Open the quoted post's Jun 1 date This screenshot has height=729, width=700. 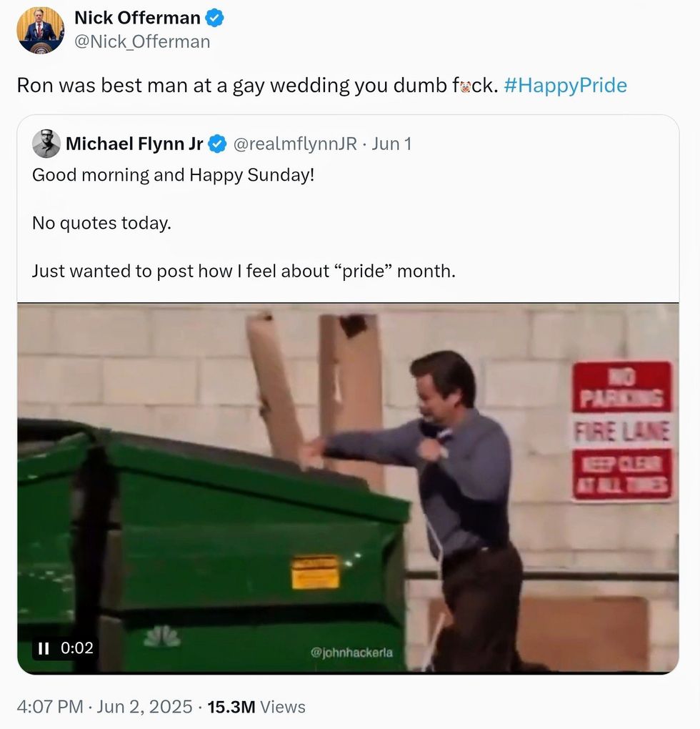[x=391, y=144]
